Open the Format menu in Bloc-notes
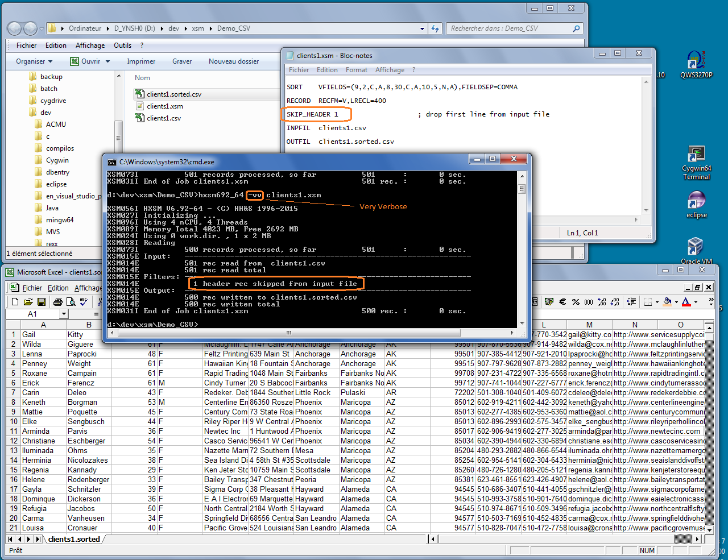The height and width of the screenshot is (560, 728). coord(356,70)
